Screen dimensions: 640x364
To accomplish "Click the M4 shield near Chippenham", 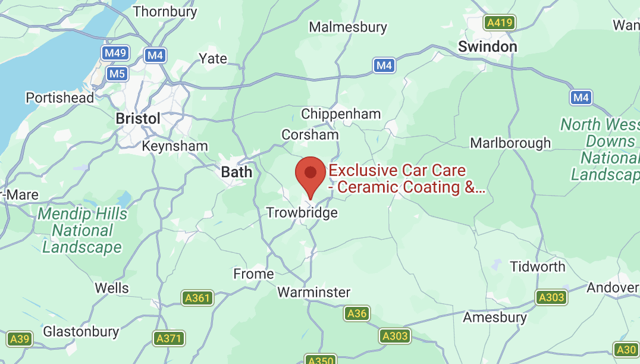I will coord(384,65).
